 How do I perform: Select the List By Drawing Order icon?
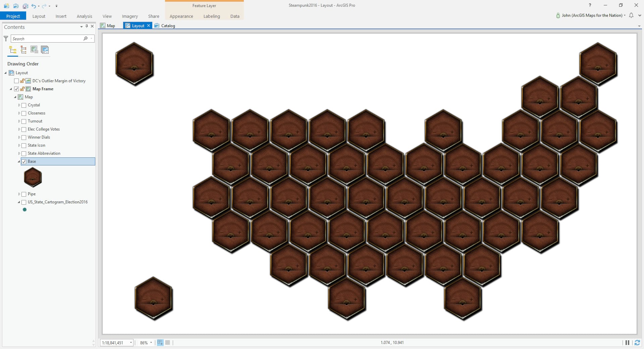point(13,50)
